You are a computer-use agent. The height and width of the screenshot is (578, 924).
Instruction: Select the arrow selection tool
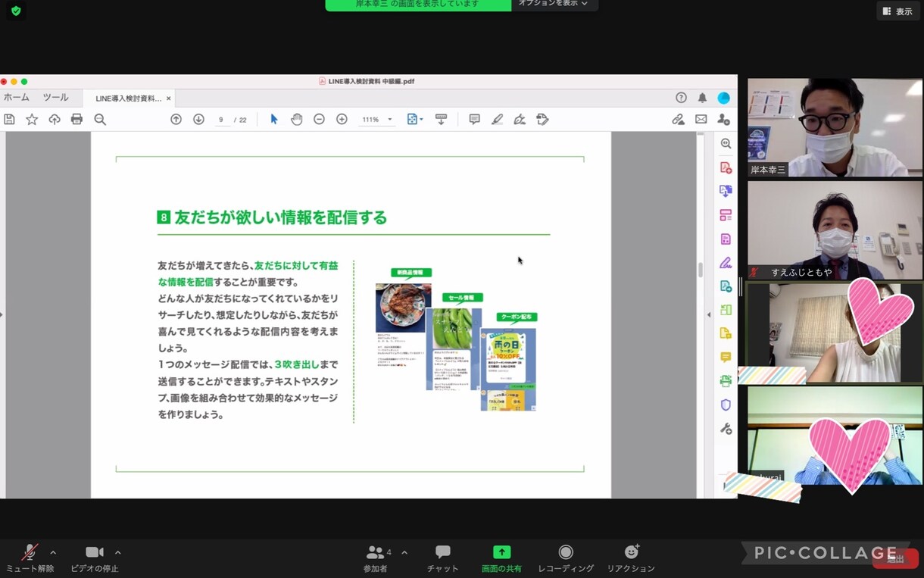coord(274,120)
